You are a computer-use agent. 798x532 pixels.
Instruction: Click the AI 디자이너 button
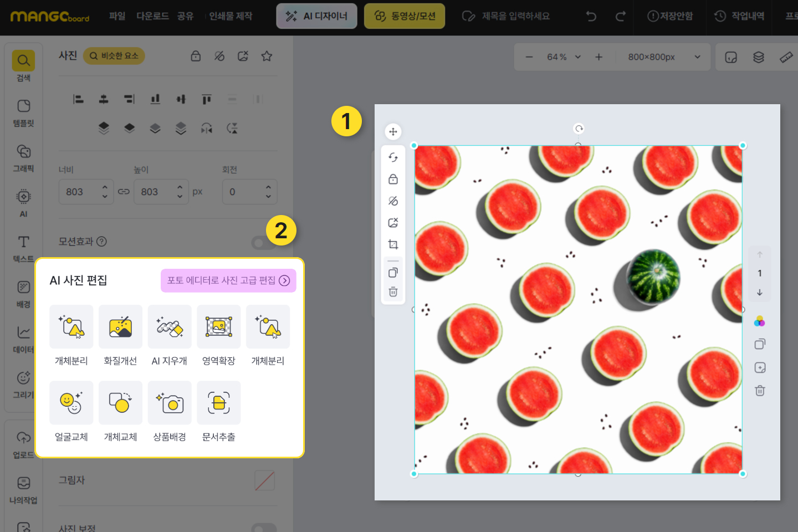316,16
